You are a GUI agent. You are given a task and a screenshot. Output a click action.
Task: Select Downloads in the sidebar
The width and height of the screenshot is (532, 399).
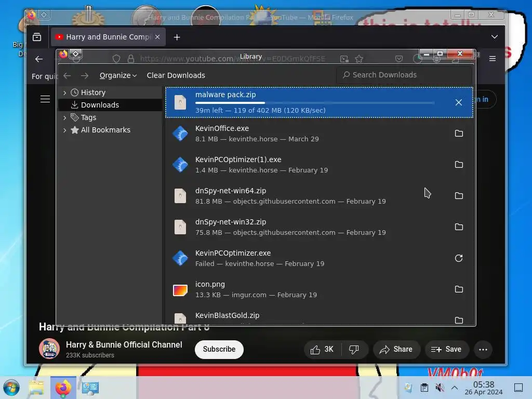click(x=100, y=105)
